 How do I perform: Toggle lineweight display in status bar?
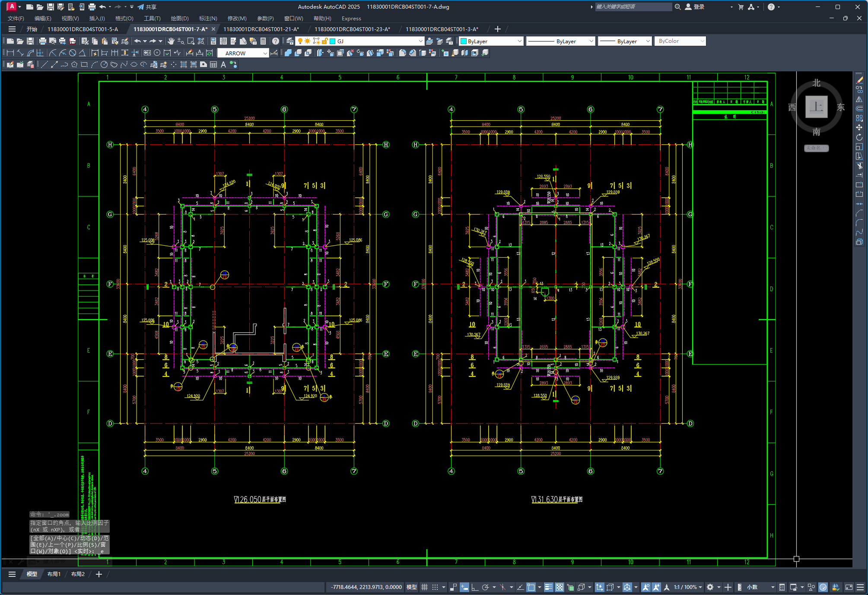(548, 587)
